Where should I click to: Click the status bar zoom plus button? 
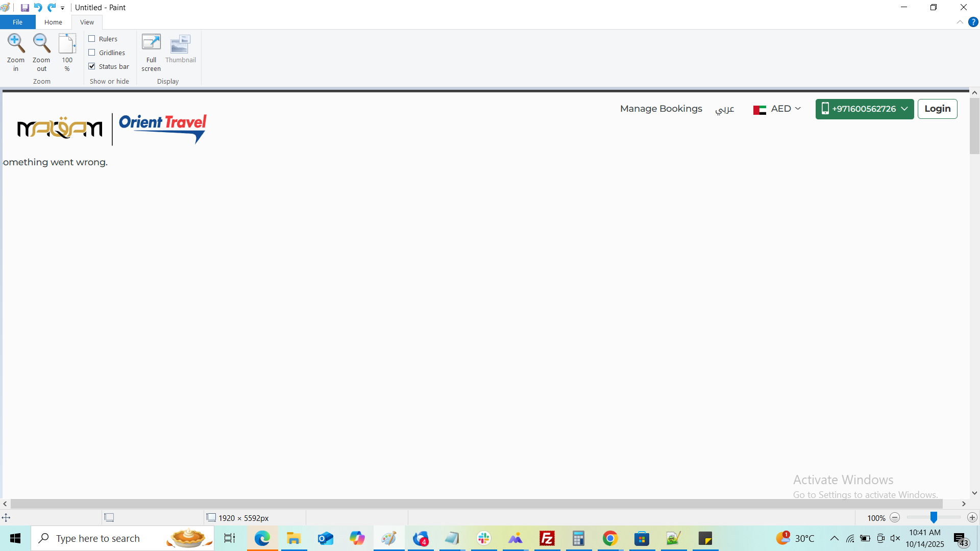pyautogui.click(x=972, y=517)
